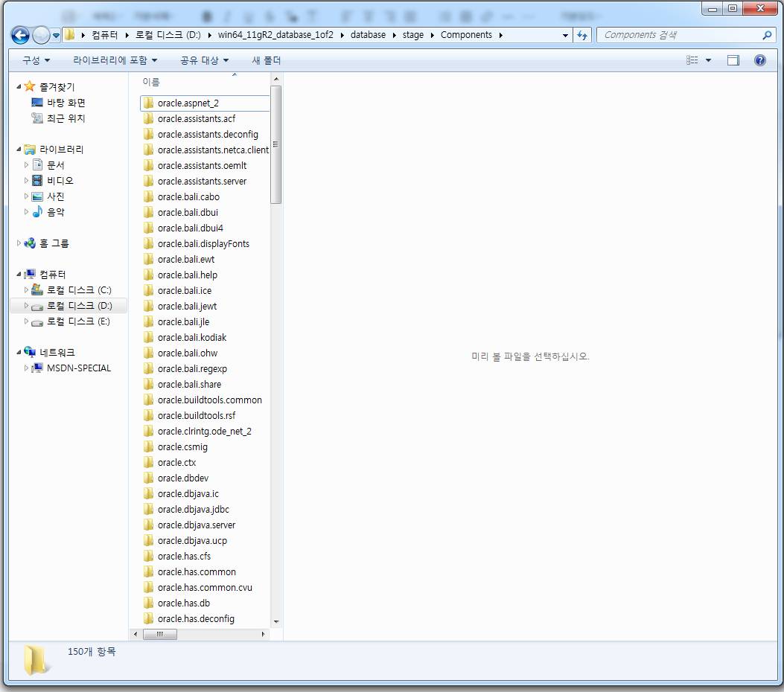
Task: Open 바탕 화면 in favorites
Action: click(x=66, y=103)
